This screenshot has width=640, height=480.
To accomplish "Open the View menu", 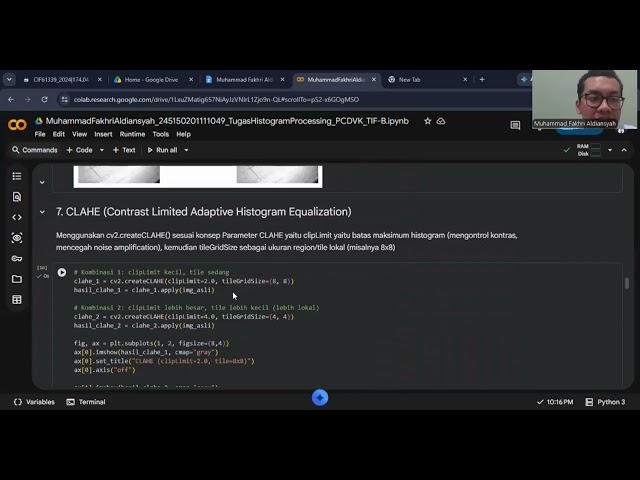I will point(80,134).
